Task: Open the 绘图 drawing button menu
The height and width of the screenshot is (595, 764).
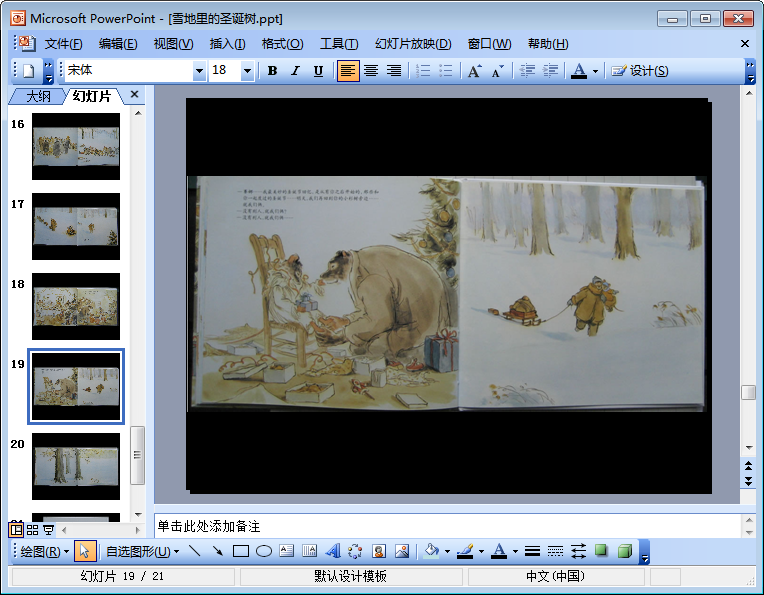Action: click(x=45, y=551)
